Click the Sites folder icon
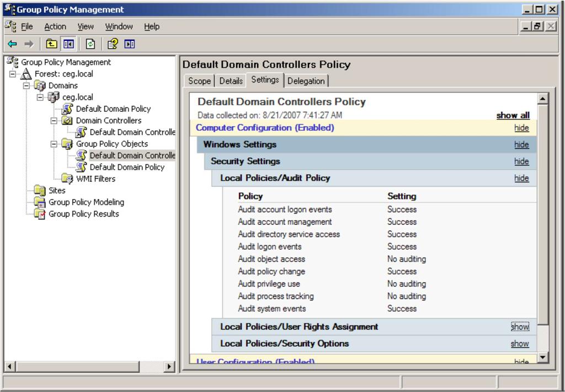 40,190
